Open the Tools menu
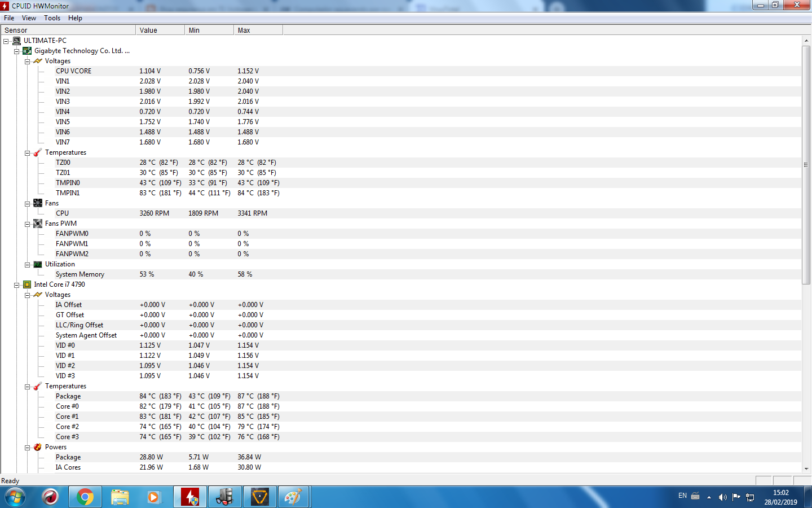The image size is (812, 508). tap(52, 18)
